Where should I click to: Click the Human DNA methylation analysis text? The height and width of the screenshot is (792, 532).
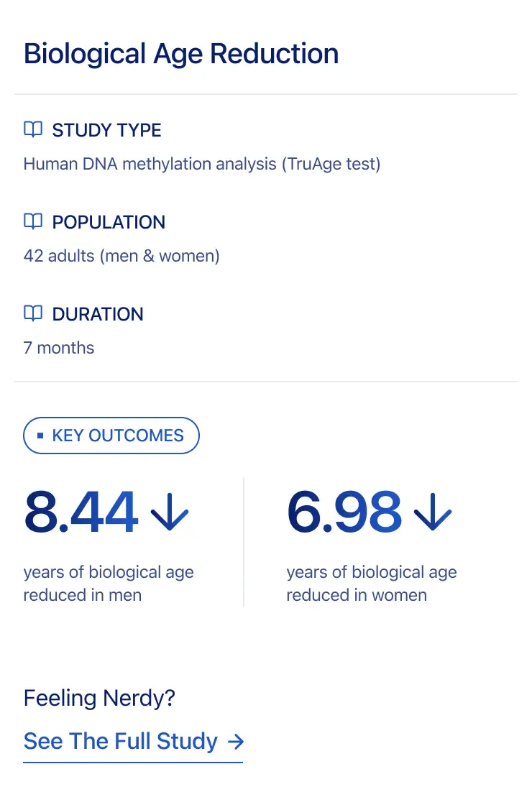click(202, 164)
